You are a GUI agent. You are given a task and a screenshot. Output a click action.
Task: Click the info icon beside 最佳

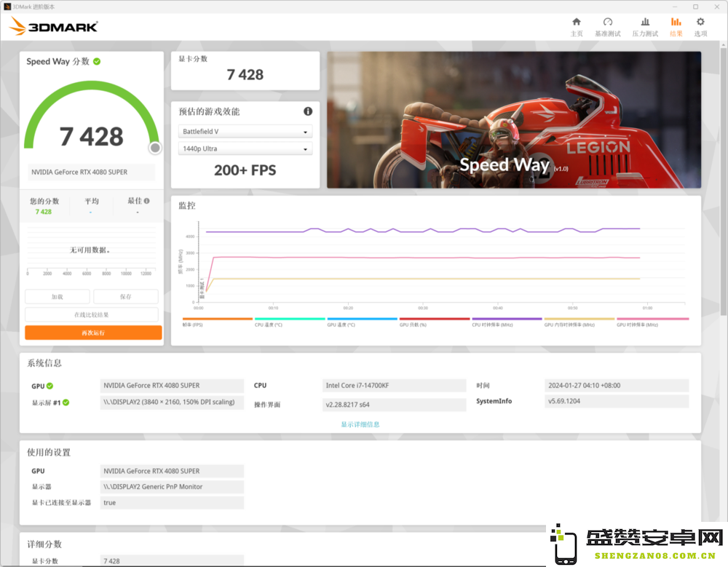click(x=147, y=201)
